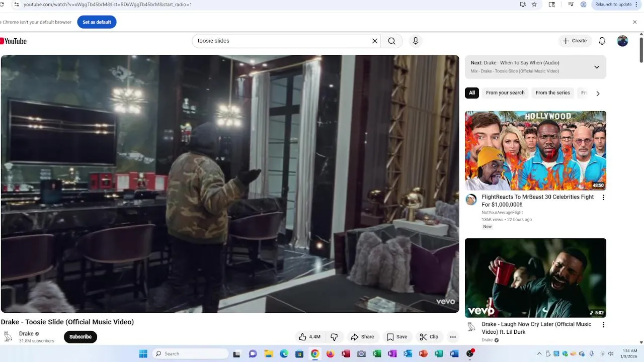Open the account avatar menu
Screen dimensions: 644x362
click(622, 41)
